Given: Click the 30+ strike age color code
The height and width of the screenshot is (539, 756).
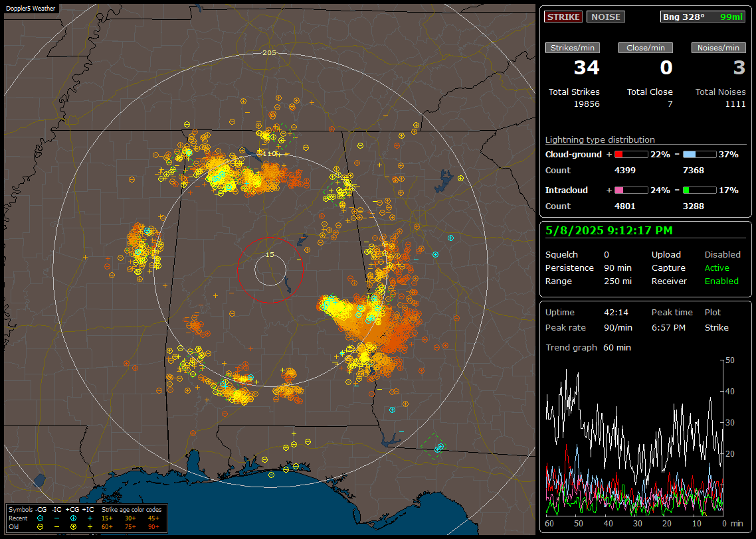Looking at the screenshot, I should pos(130,518).
